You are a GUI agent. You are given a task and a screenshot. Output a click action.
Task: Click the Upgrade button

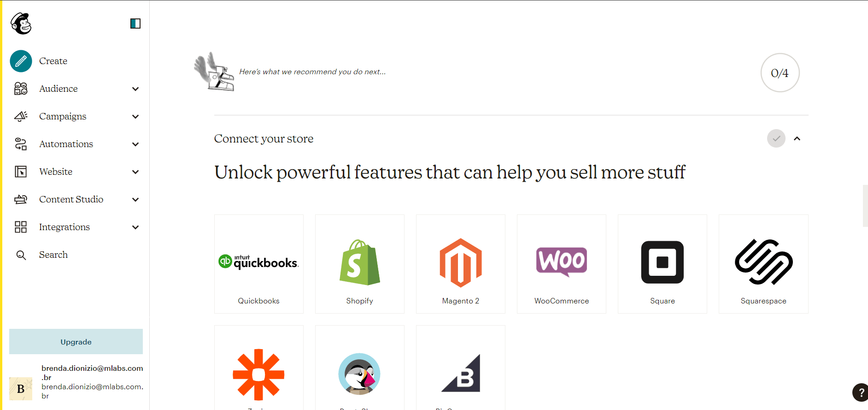76,342
